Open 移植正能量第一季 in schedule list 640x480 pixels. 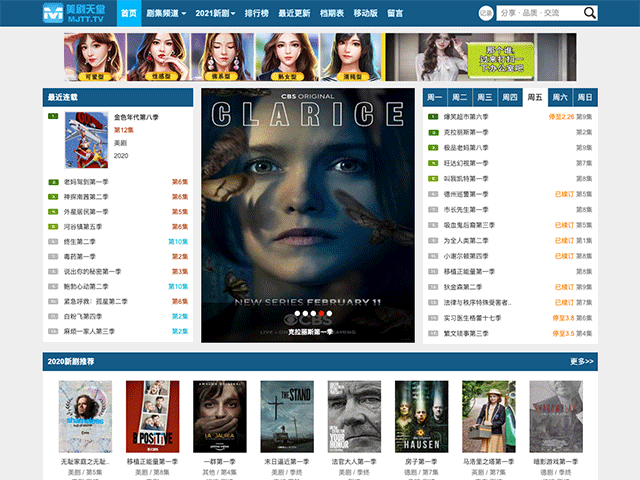[x=469, y=272]
